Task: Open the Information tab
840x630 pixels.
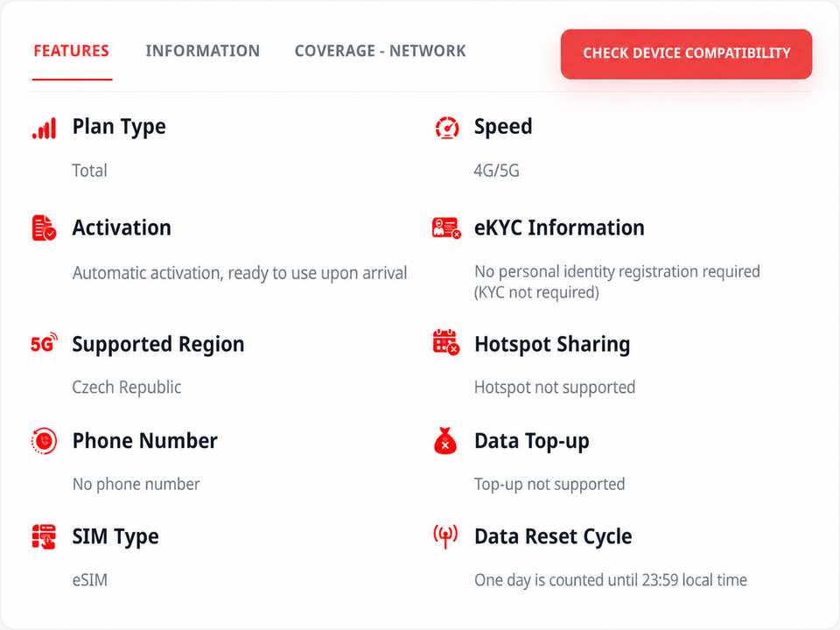Action: (x=202, y=51)
